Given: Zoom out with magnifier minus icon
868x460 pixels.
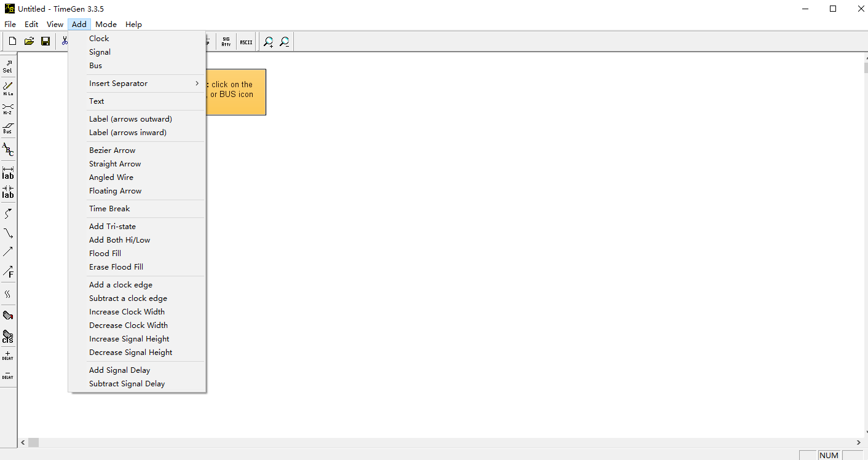Looking at the screenshot, I should pyautogui.click(x=285, y=41).
